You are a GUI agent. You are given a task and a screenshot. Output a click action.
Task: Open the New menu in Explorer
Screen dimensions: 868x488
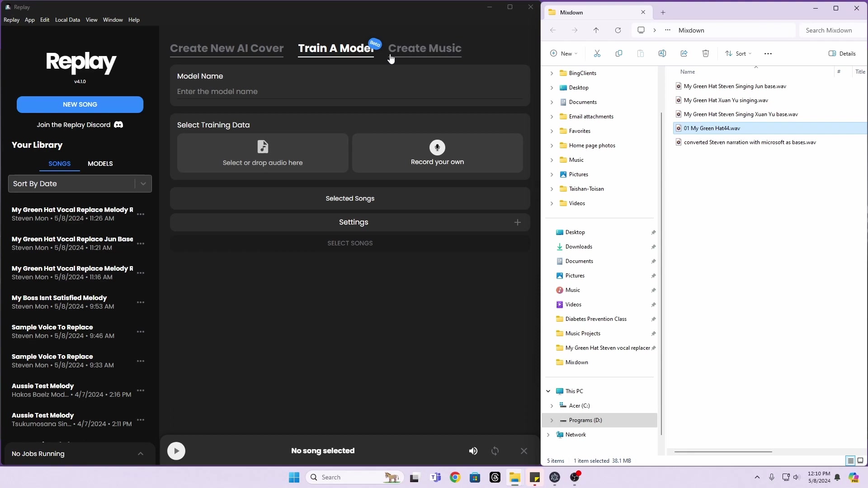pyautogui.click(x=563, y=53)
